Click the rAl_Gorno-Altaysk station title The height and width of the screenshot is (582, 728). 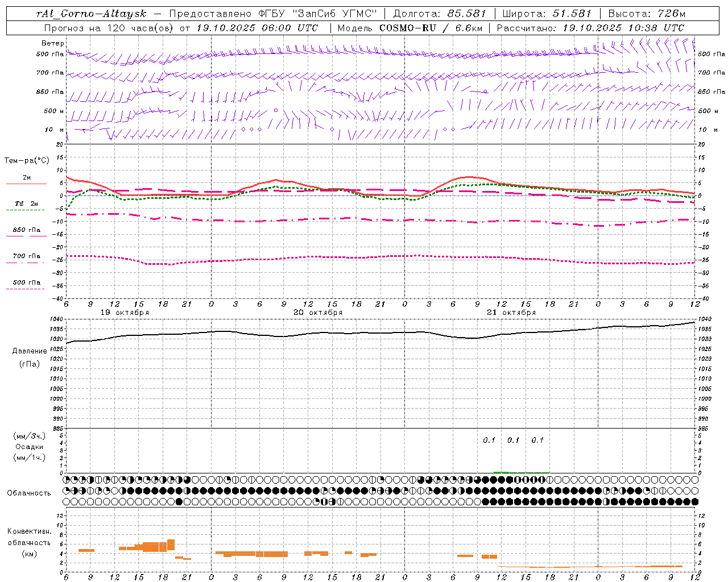pyautogui.click(x=91, y=14)
